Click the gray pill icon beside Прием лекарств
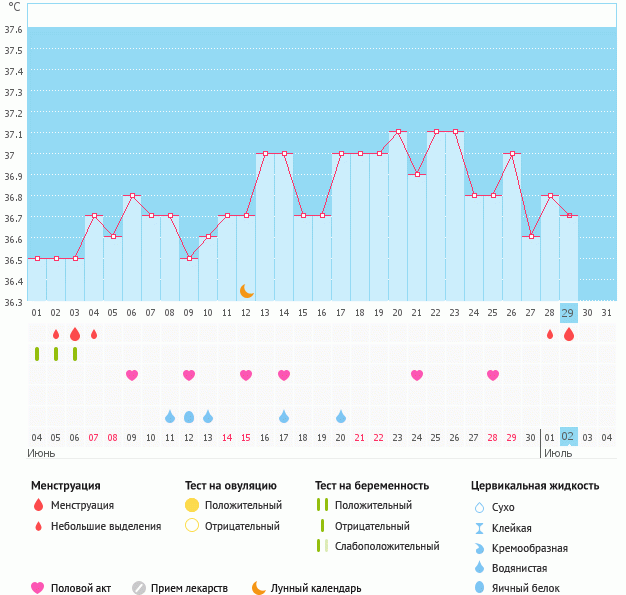This screenshot has width=626, height=595. click(139, 588)
